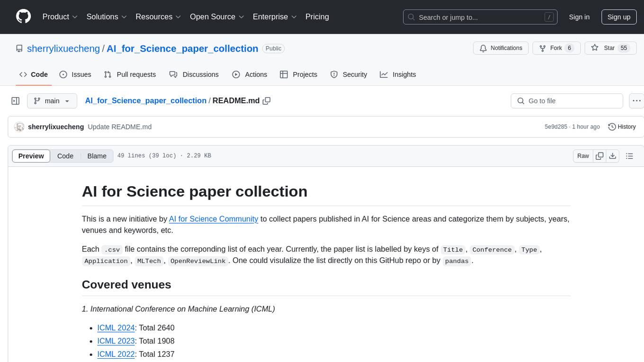This screenshot has width=644, height=362.
Task: Expand the Enterprise menu
Action: (x=275, y=17)
